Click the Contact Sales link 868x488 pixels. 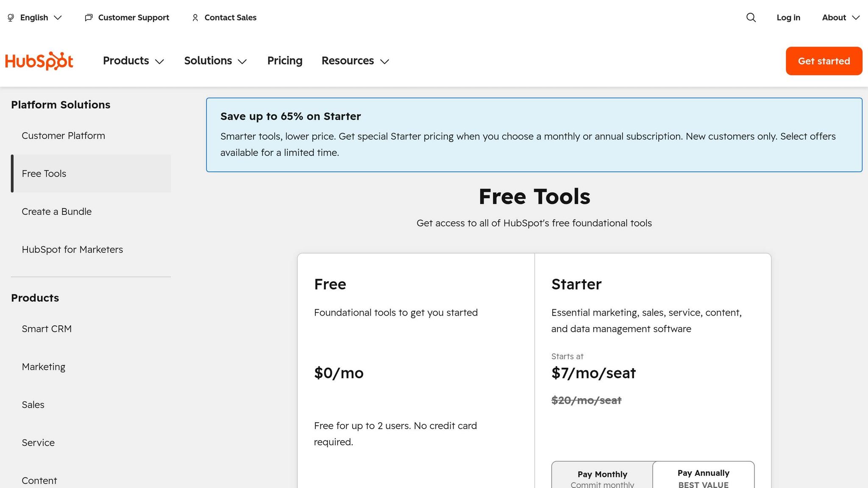[x=231, y=17]
